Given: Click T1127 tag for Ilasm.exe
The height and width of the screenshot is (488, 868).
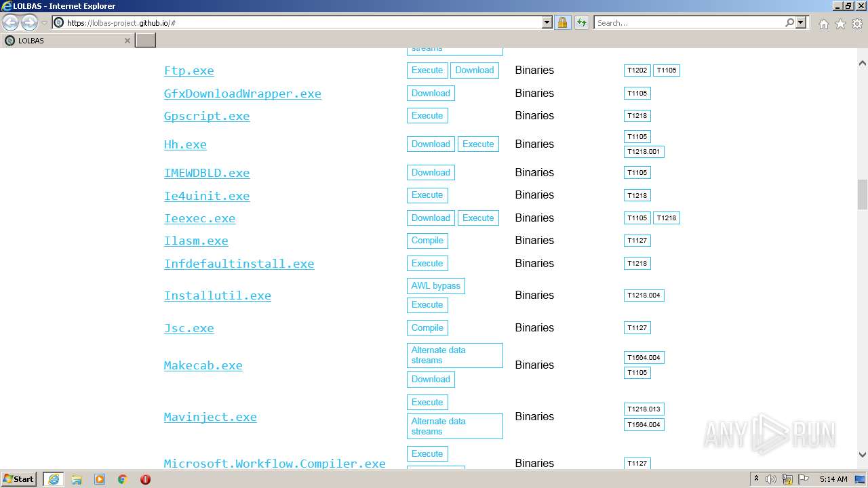Looking at the screenshot, I should 637,241.
